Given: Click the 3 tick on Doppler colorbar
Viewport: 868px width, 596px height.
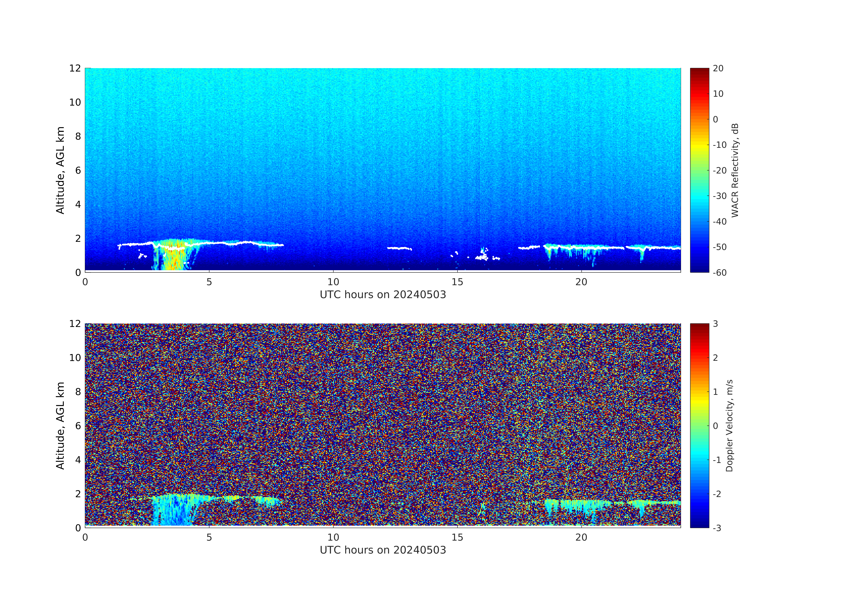Looking at the screenshot, I should click(x=716, y=324).
